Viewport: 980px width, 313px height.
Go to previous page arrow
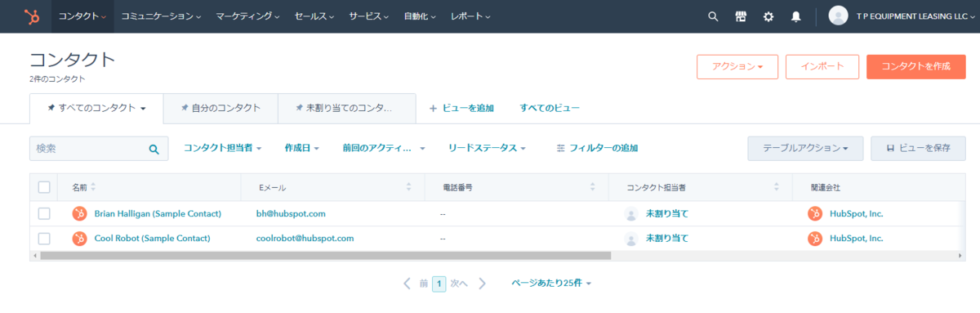click(x=407, y=284)
